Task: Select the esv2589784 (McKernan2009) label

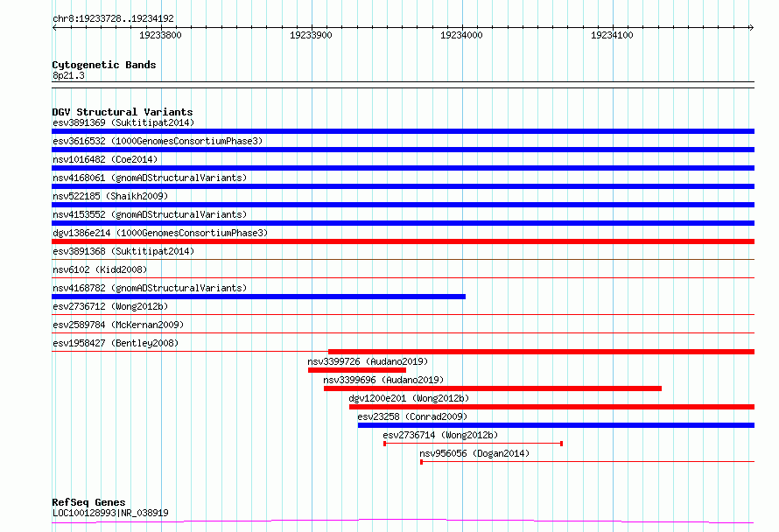Action: [118, 325]
